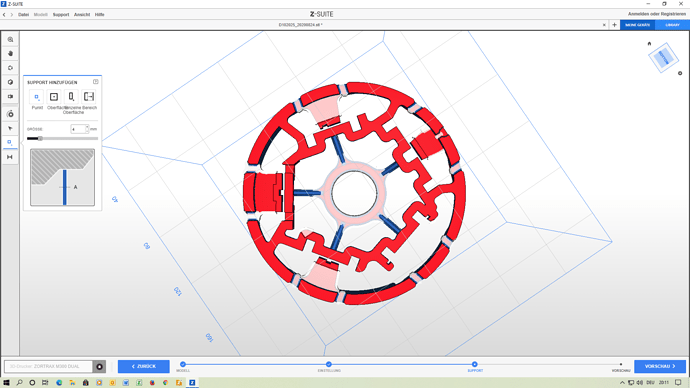This screenshot has height=388, width=690.
Task: Choose the Einzelne Oberfläche support type
Action: point(71,97)
